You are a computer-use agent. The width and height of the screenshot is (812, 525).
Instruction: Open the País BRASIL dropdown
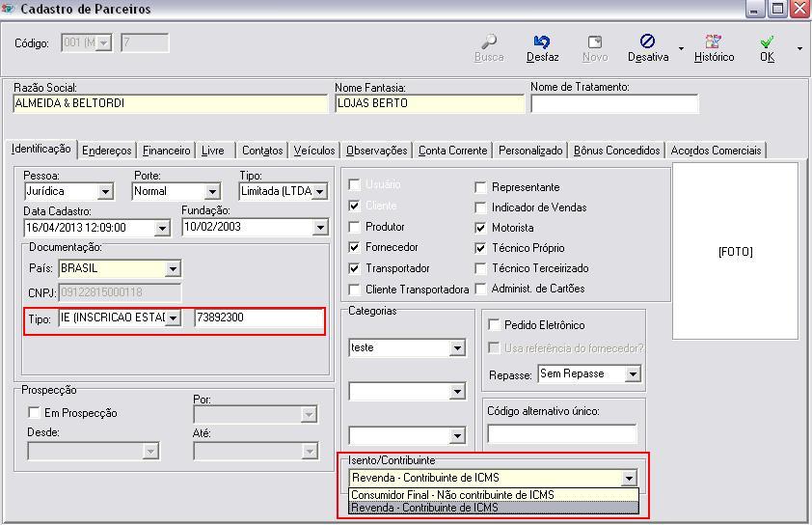tap(173, 269)
